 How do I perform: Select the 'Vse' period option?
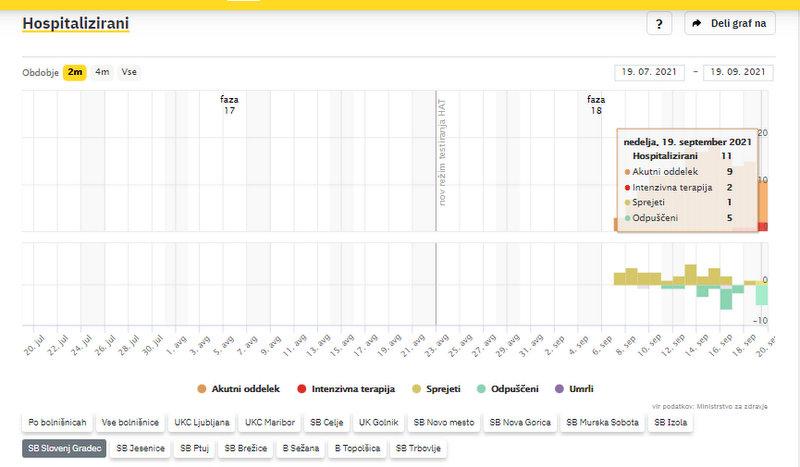129,72
